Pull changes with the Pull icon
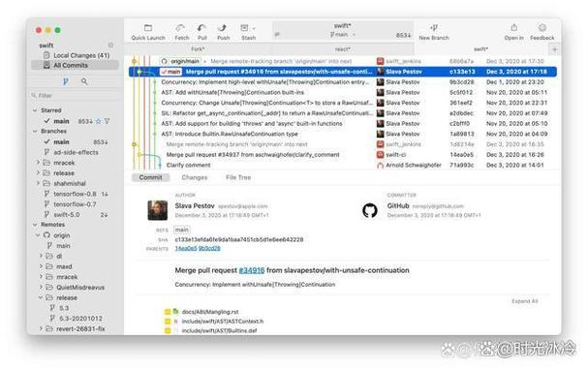This screenshot has height=370, width=588. pyautogui.click(x=201, y=28)
